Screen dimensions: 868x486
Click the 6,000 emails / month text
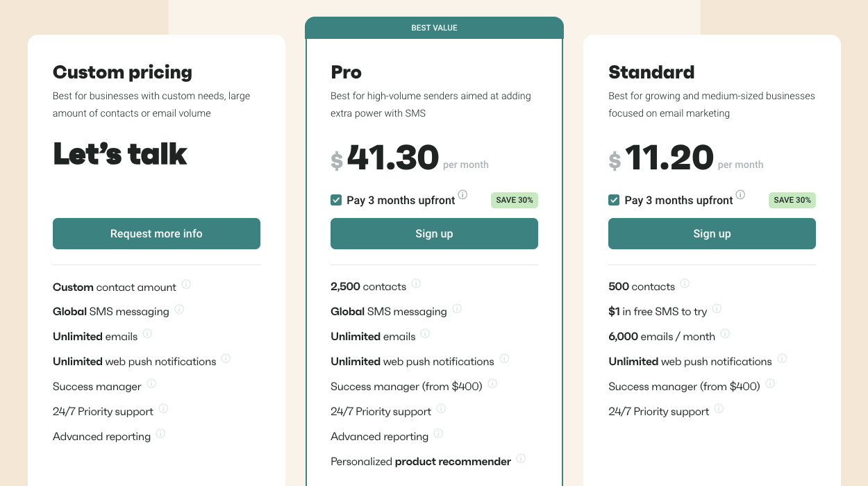(662, 336)
